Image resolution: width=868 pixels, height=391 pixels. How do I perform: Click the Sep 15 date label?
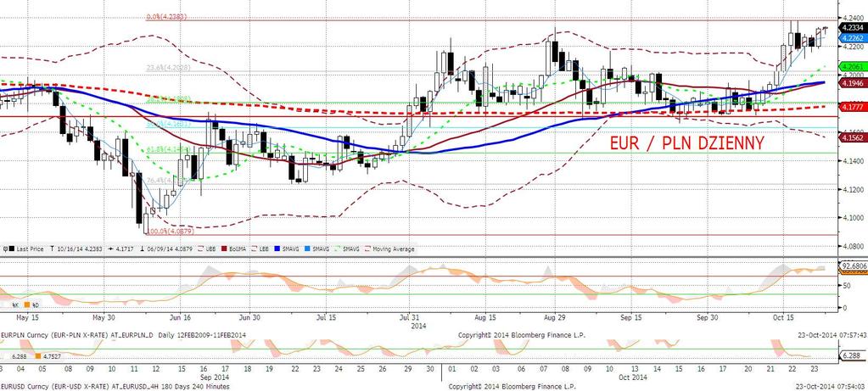tap(631, 318)
